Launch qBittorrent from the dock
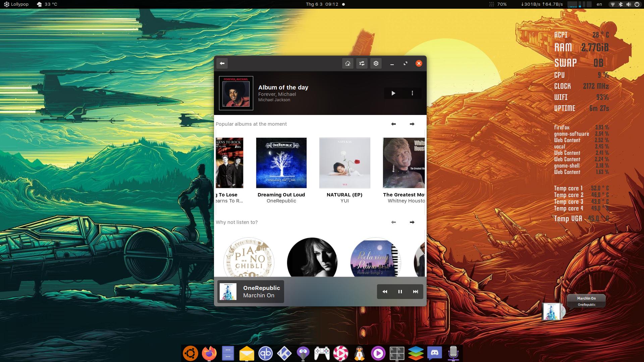The width and height of the screenshot is (644, 362). tap(265, 353)
